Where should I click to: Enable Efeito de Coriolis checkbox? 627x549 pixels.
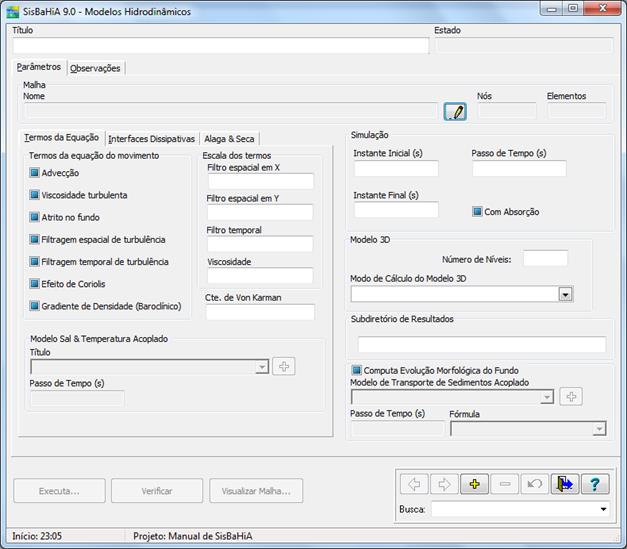pyautogui.click(x=35, y=283)
